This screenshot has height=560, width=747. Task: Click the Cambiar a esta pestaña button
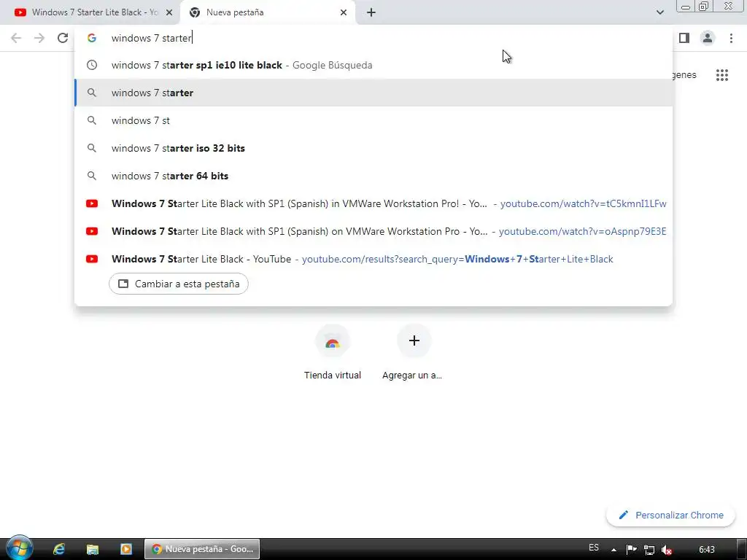(x=179, y=284)
